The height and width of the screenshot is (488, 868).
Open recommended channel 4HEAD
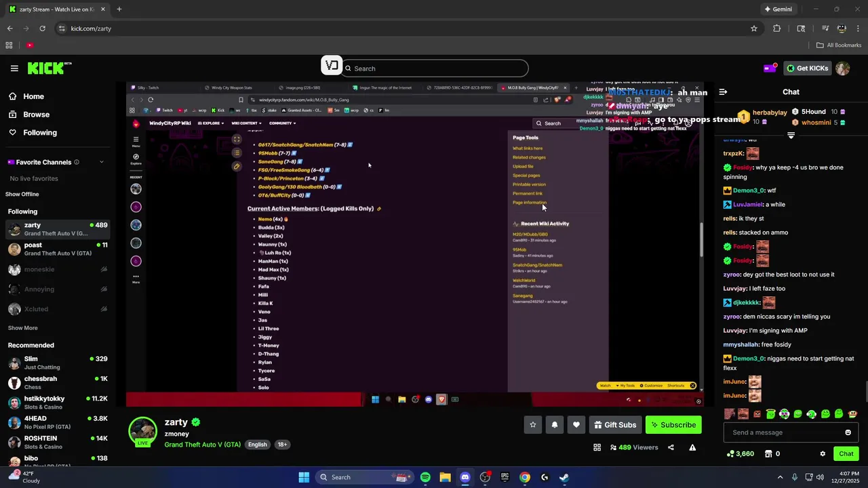click(58, 422)
